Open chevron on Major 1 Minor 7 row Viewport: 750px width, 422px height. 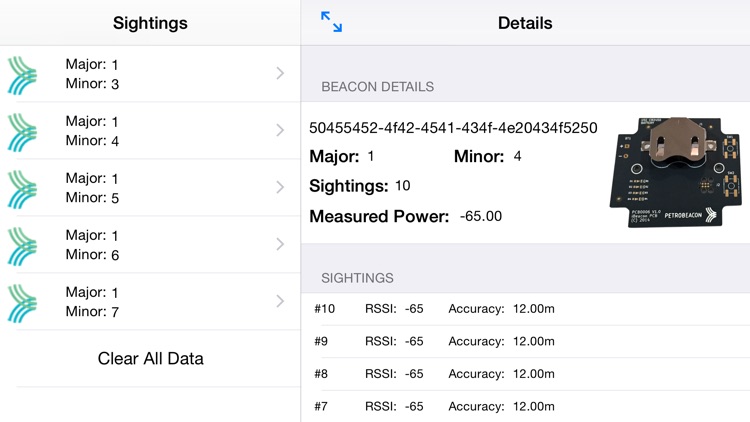pos(280,301)
